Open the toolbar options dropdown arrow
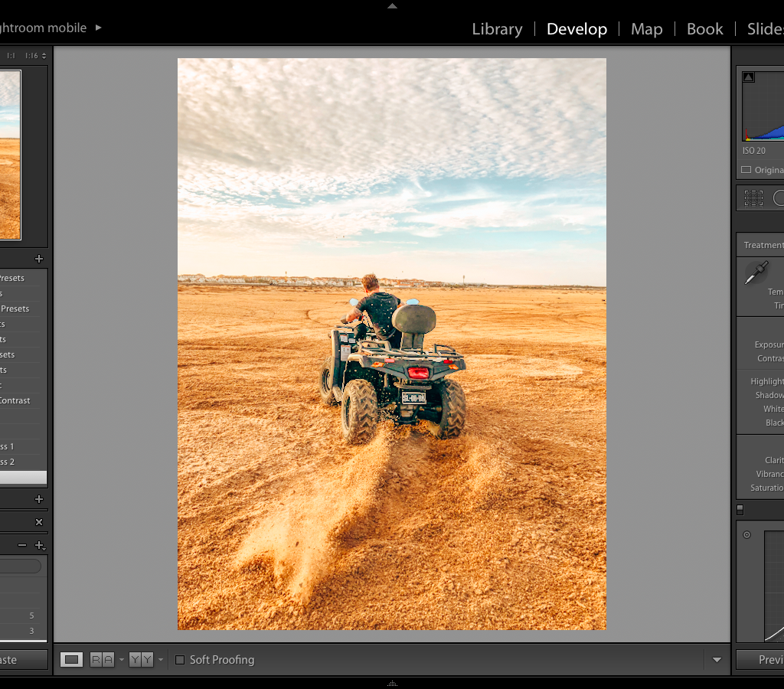The height and width of the screenshot is (689, 784). click(x=717, y=660)
